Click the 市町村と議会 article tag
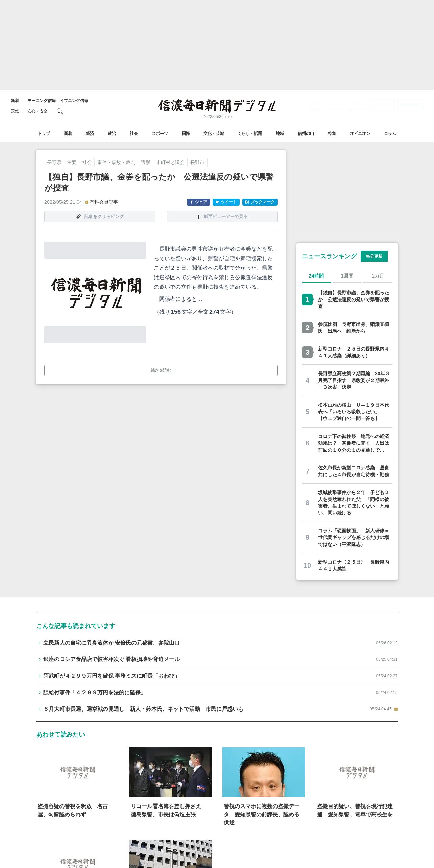434x868 pixels. (170, 163)
